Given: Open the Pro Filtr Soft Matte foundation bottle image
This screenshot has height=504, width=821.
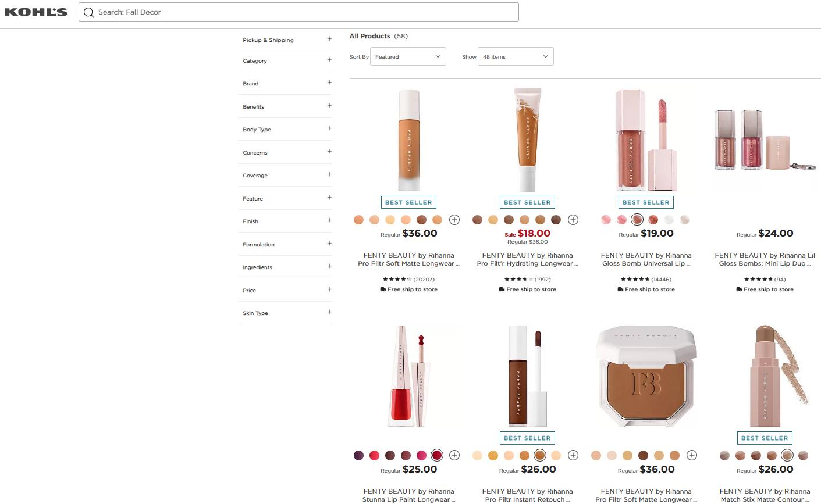Looking at the screenshot, I should [409, 140].
